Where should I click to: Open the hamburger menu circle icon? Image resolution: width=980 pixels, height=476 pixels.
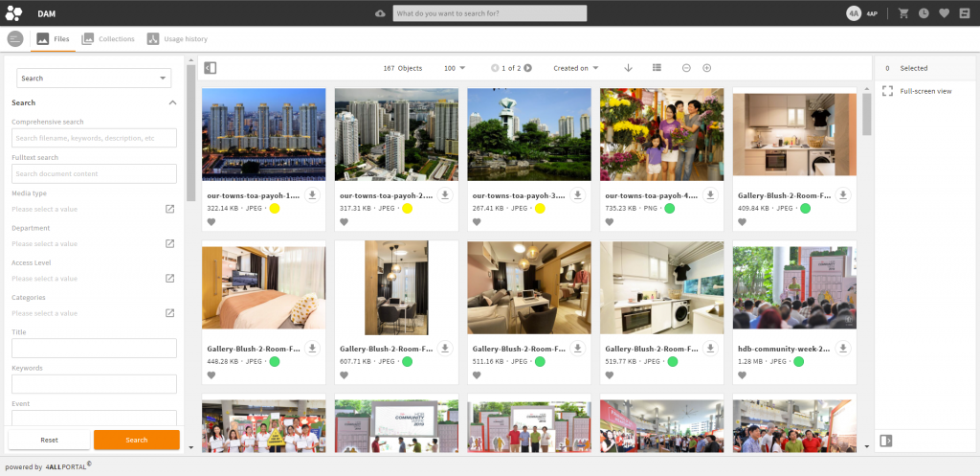tap(15, 38)
